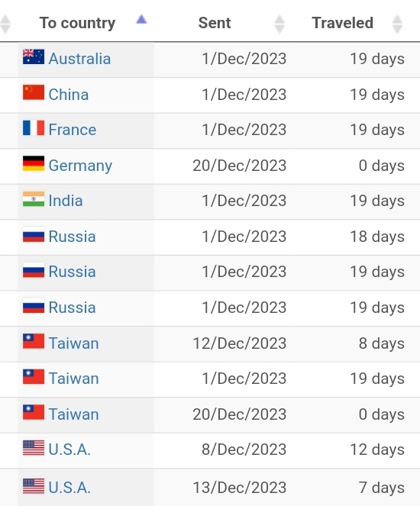Click the Australia flag icon
Screen dimensions: 420x506
point(34,56)
